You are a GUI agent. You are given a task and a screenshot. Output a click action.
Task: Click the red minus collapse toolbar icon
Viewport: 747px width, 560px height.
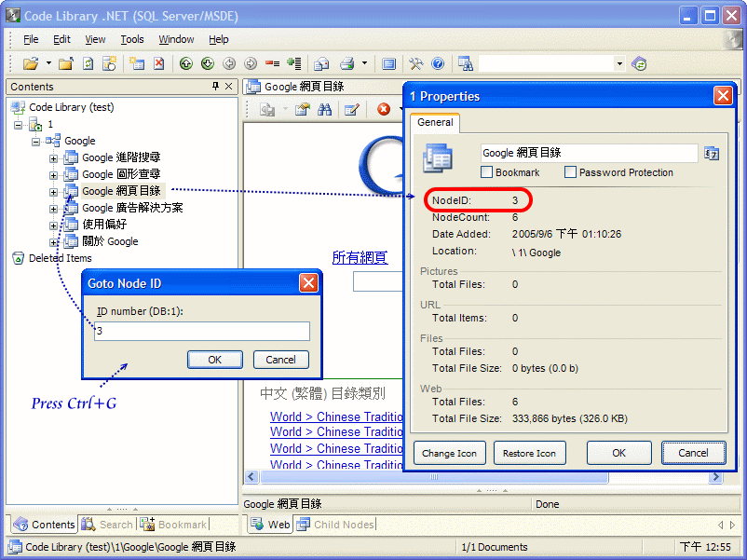(x=272, y=63)
